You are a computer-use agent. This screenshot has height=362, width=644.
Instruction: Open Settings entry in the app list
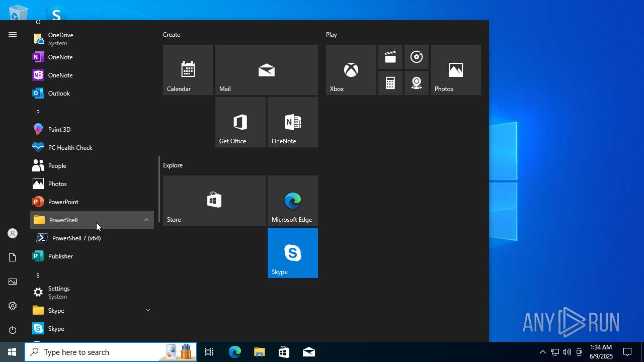tap(92, 292)
